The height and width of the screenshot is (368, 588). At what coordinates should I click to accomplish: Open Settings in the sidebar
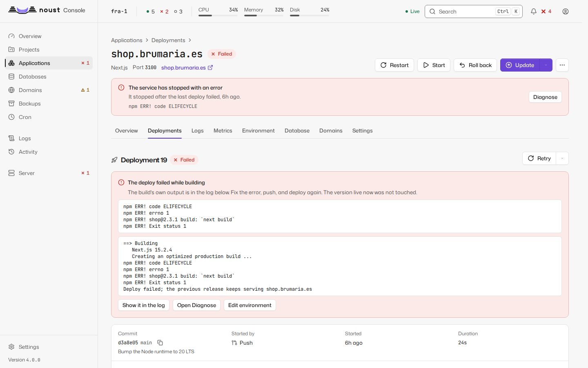49,347
